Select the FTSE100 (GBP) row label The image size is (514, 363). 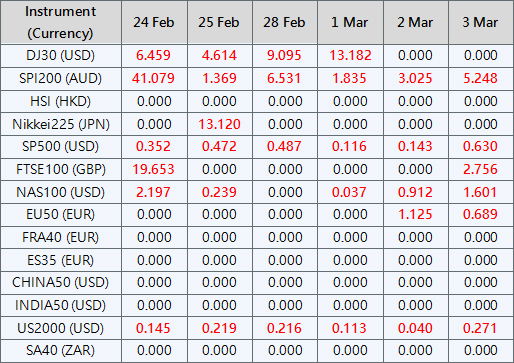point(61,169)
